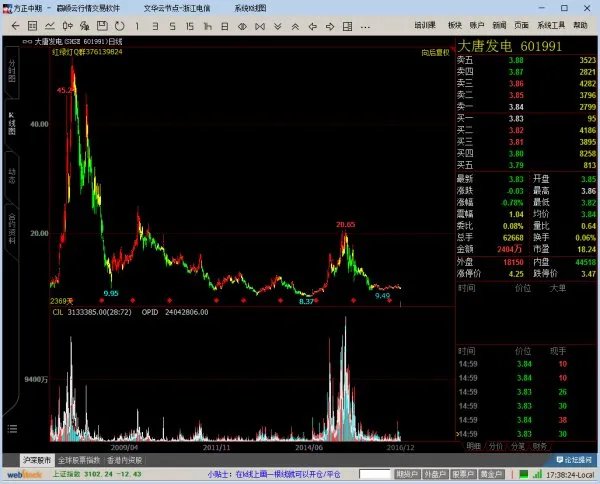Click the 系统线图 title bar link
Image resolution: width=600 pixels, height=484 pixels.
pos(250,7)
